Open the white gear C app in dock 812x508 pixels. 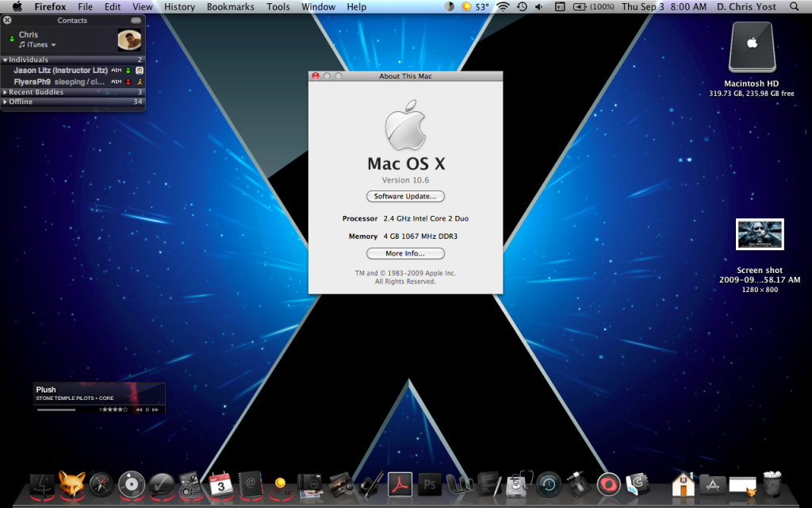[x=638, y=485]
